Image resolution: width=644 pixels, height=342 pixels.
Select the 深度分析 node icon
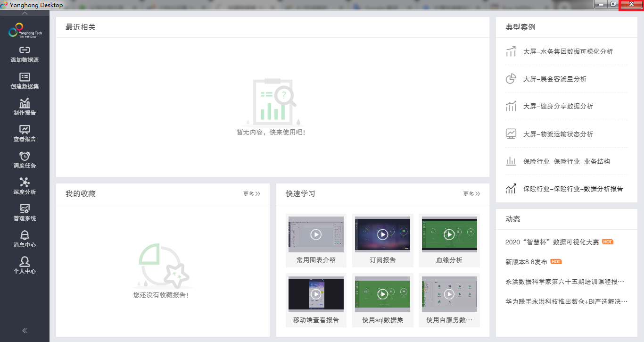pos(25,182)
